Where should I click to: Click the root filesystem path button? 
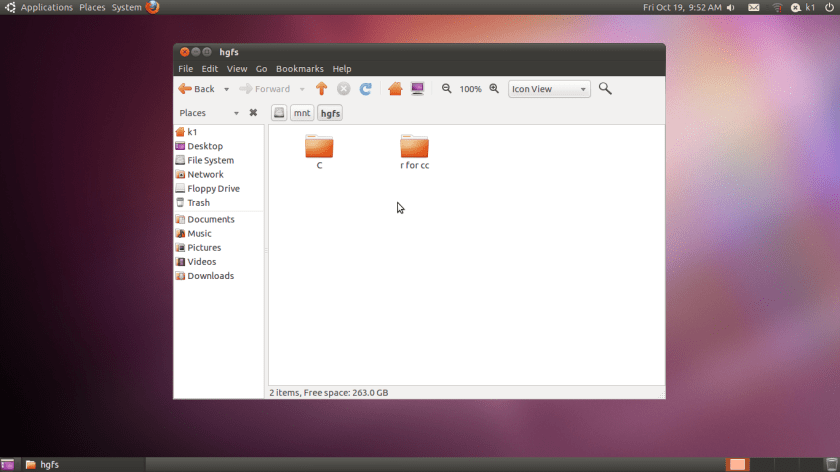tap(279, 113)
